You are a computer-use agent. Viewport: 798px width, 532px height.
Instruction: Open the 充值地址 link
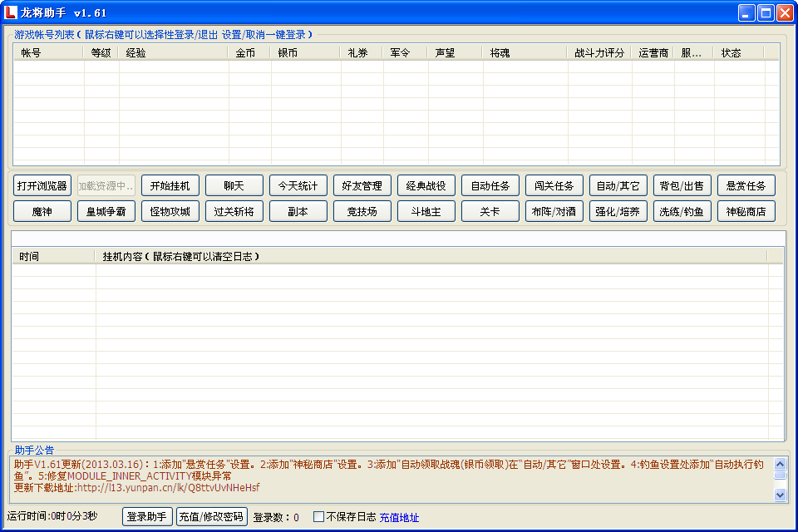[x=399, y=518]
